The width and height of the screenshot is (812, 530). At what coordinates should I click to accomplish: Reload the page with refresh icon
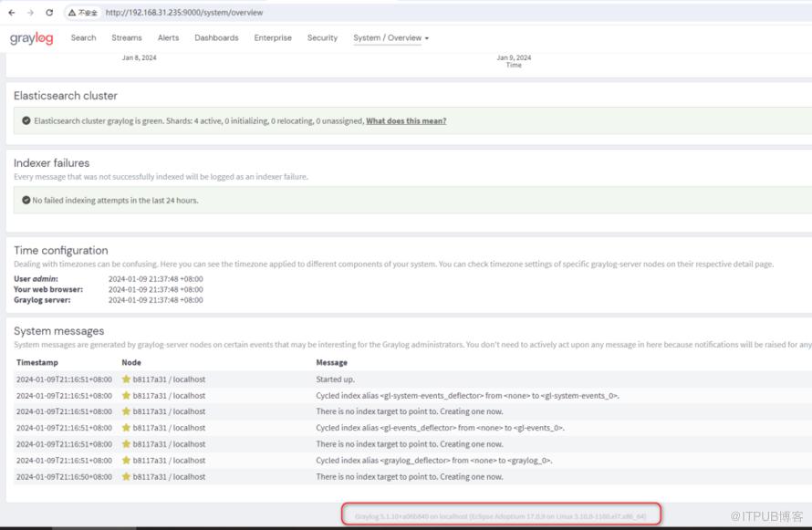click(x=49, y=13)
